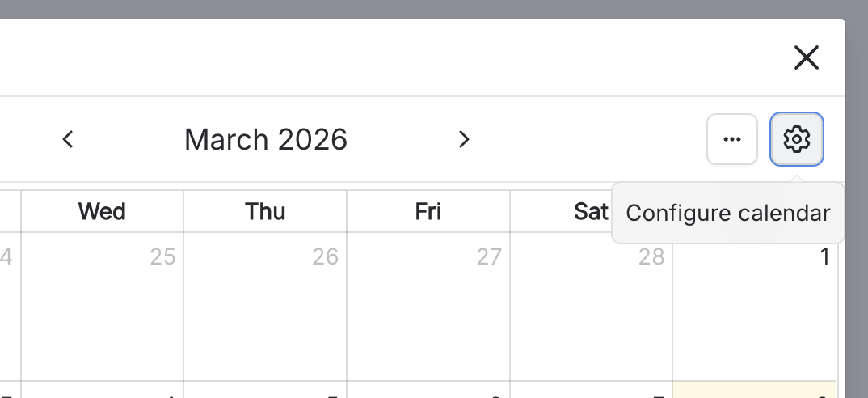The width and height of the screenshot is (868, 398).
Task: Click the second-row cell under Wed
Action: (103, 391)
